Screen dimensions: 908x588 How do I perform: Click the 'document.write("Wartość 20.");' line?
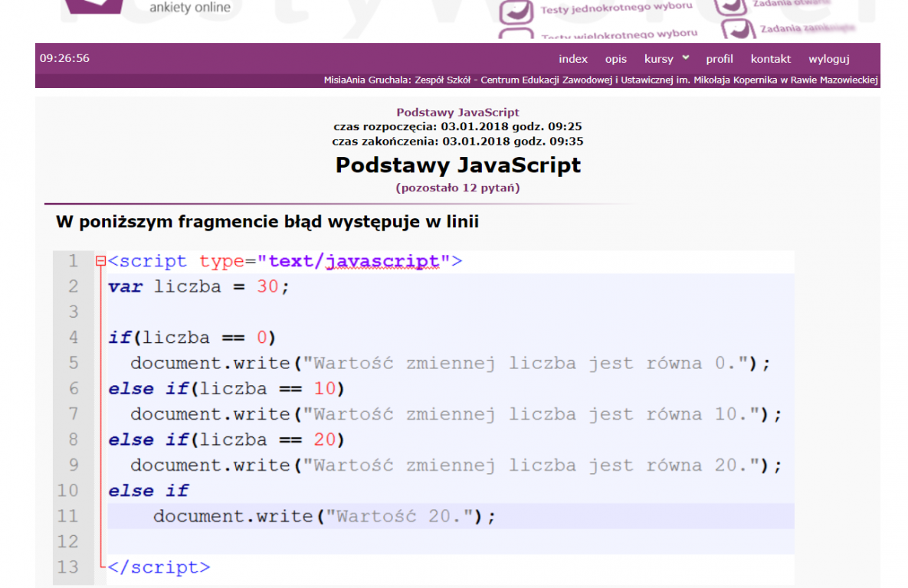click(324, 516)
